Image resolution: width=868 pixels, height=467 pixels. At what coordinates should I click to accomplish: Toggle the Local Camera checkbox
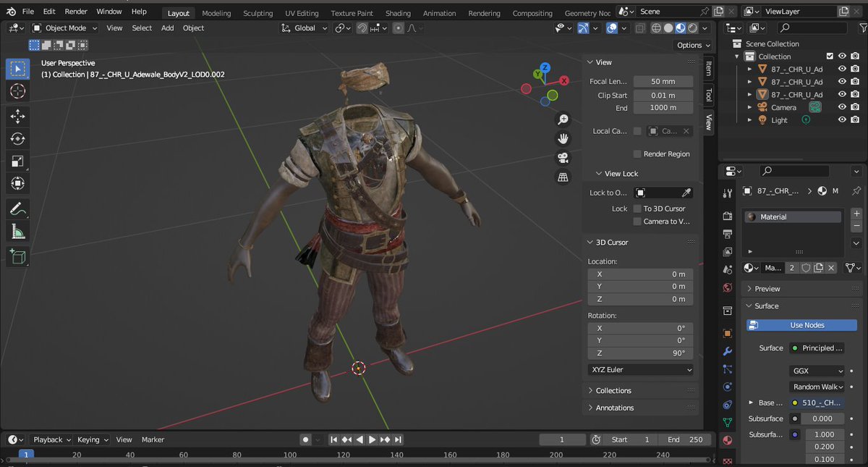click(637, 131)
